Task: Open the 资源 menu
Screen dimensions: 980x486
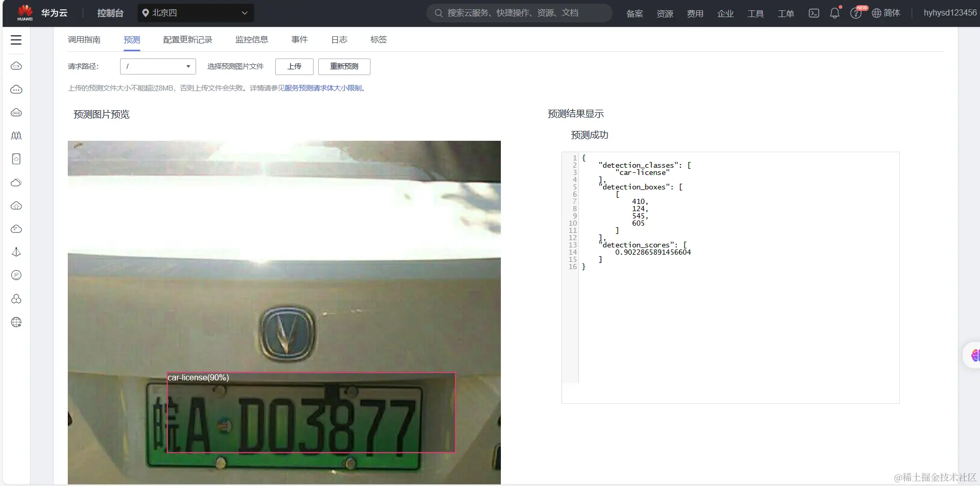Action: (665, 13)
